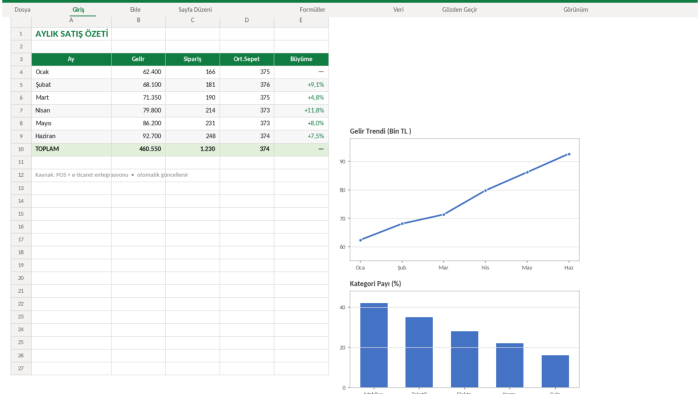
Task: Select the 231 orders cell
Action: pos(192,123)
